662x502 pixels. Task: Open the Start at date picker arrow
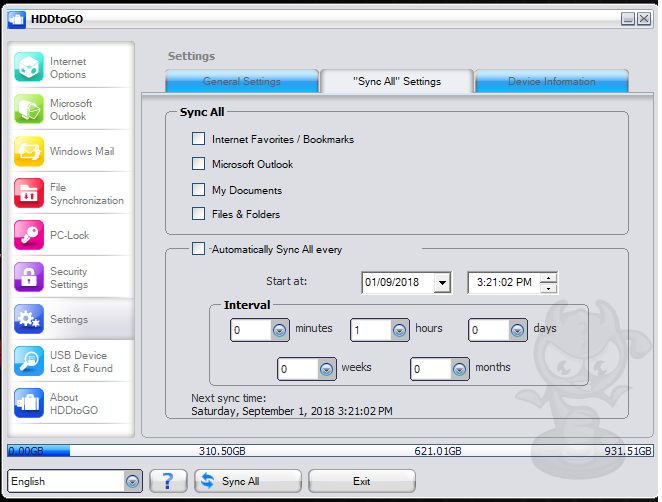coord(442,282)
